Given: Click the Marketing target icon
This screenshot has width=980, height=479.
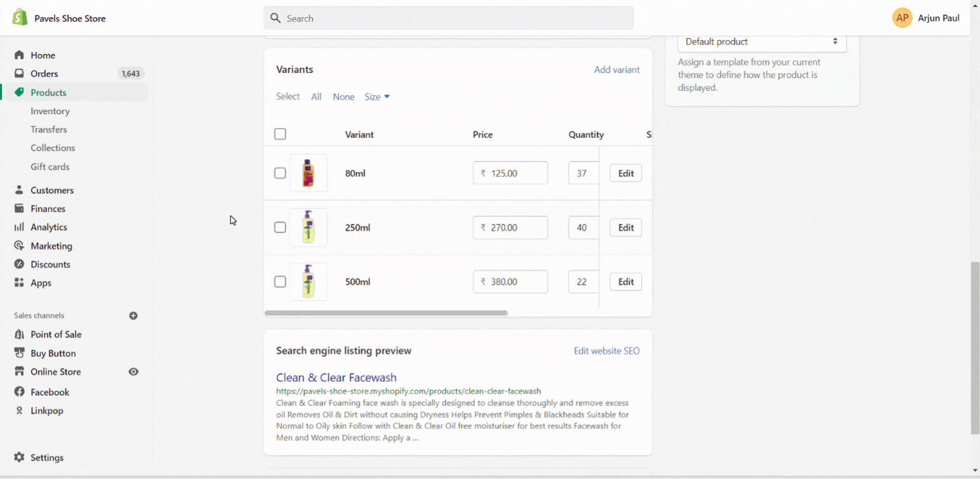Looking at the screenshot, I should point(19,246).
